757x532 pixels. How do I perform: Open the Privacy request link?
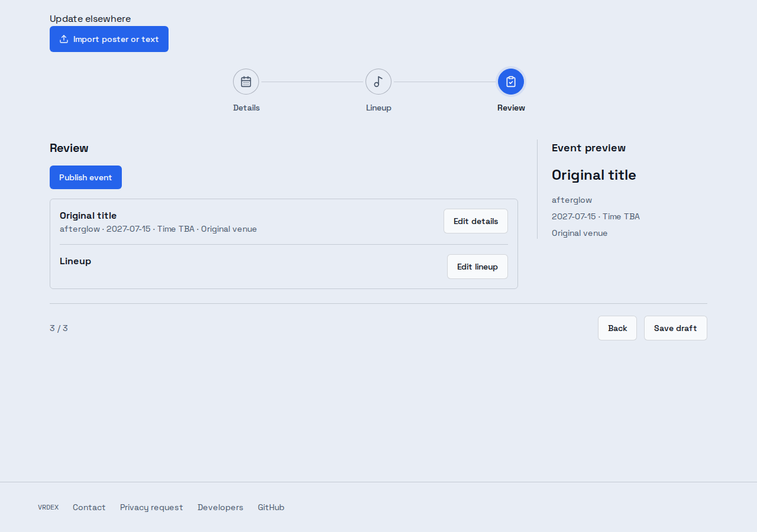(x=151, y=507)
